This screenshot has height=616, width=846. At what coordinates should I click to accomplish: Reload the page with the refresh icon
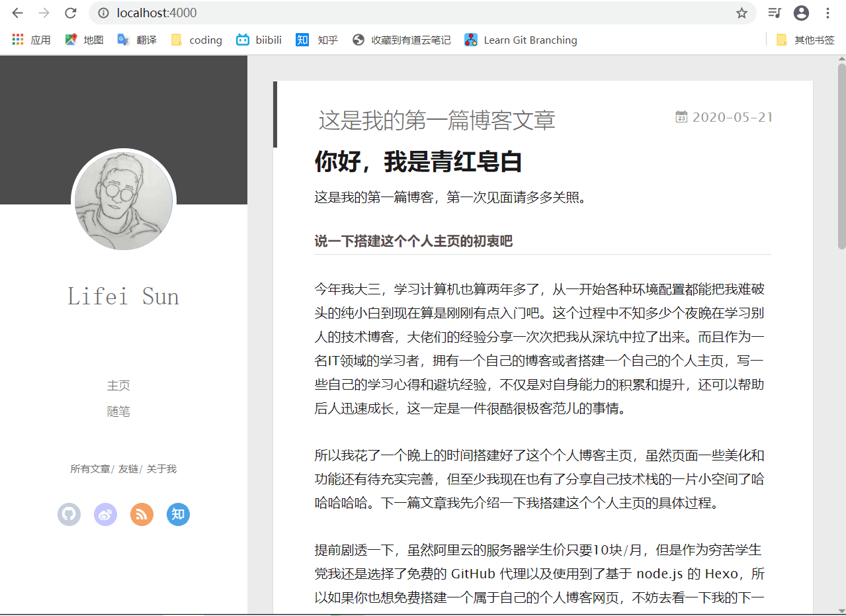pos(69,13)
